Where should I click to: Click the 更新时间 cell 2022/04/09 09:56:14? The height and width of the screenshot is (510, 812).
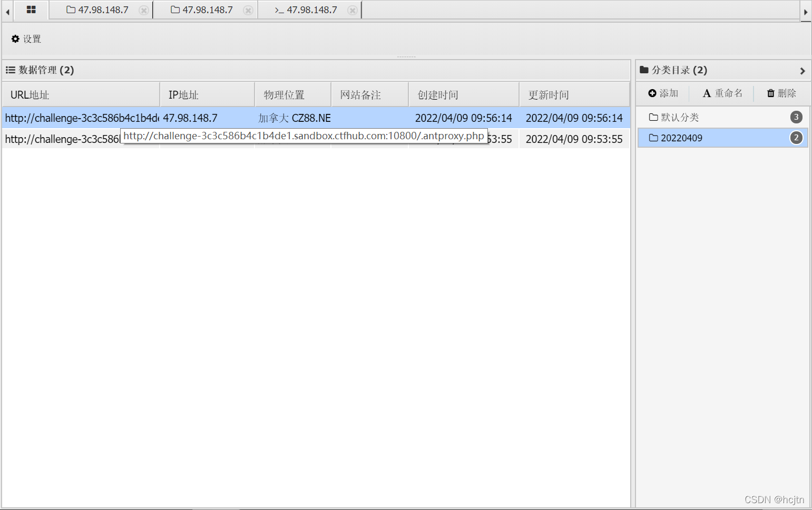tap(574, 118)
